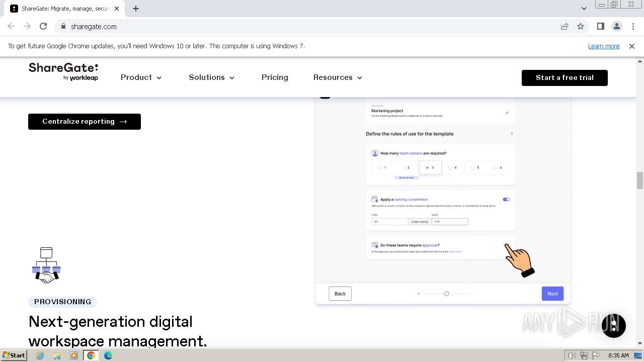Click 'Next-generation digital workspace management' heading
The image size is (644, 362).
[x=118, y=331]
